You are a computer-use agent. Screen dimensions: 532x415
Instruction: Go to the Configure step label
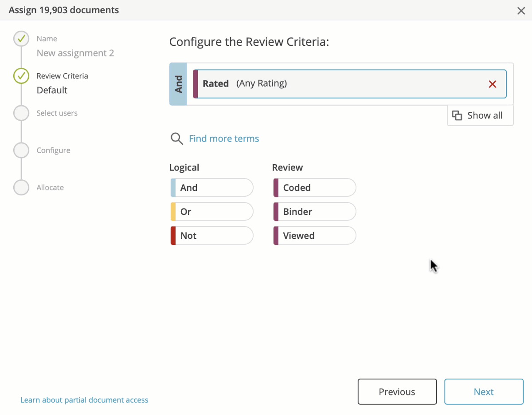point(54,150)
